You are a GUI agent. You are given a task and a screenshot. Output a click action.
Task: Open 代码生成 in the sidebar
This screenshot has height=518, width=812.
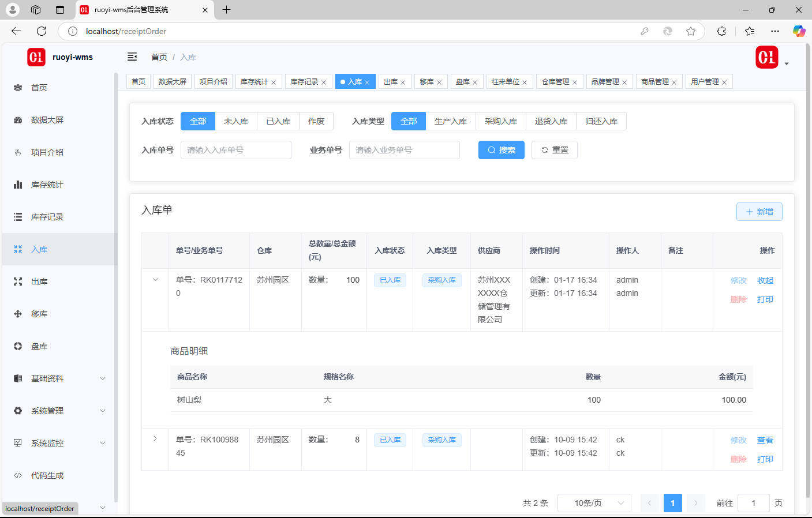coord(47,475)
